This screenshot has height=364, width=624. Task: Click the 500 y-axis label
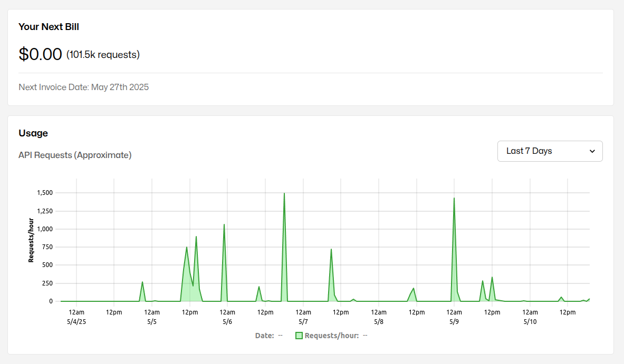click(47, 265)
